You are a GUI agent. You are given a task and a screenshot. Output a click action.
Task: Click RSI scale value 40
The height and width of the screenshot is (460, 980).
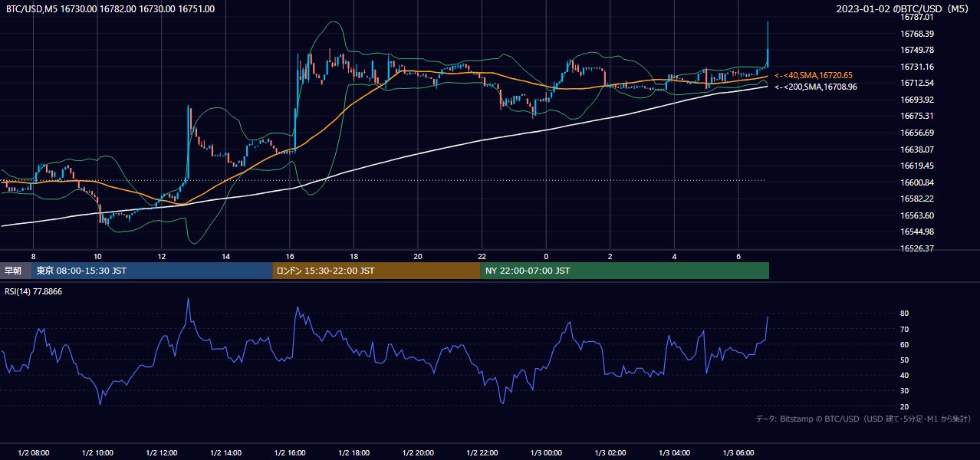[x=905, y=375]
